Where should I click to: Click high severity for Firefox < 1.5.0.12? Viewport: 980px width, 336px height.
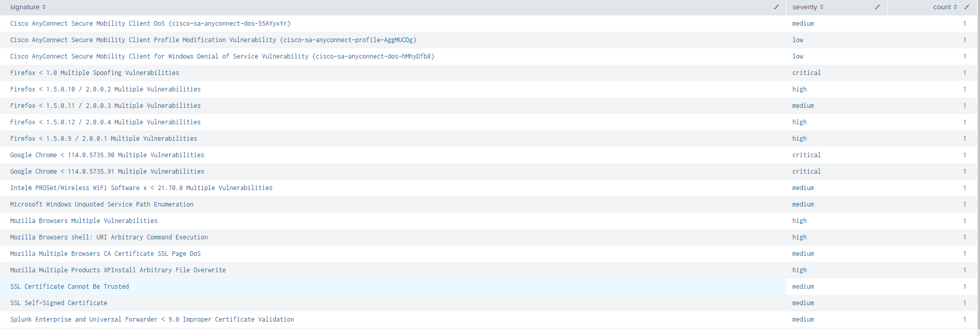click(x=799, y=122)
